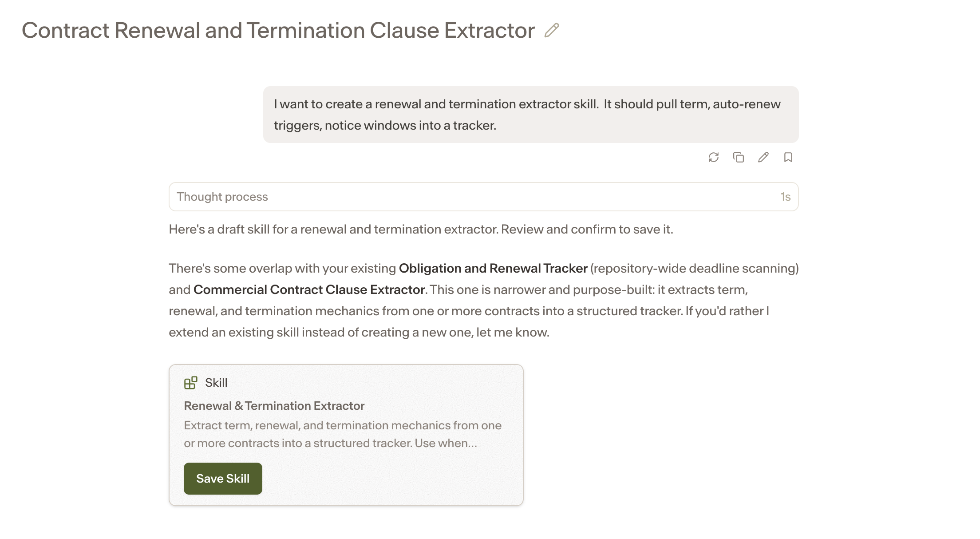Open the Obligation and Renewal Tracker reference
Viewport: 980px width, 539px height.
click(493, 268)
